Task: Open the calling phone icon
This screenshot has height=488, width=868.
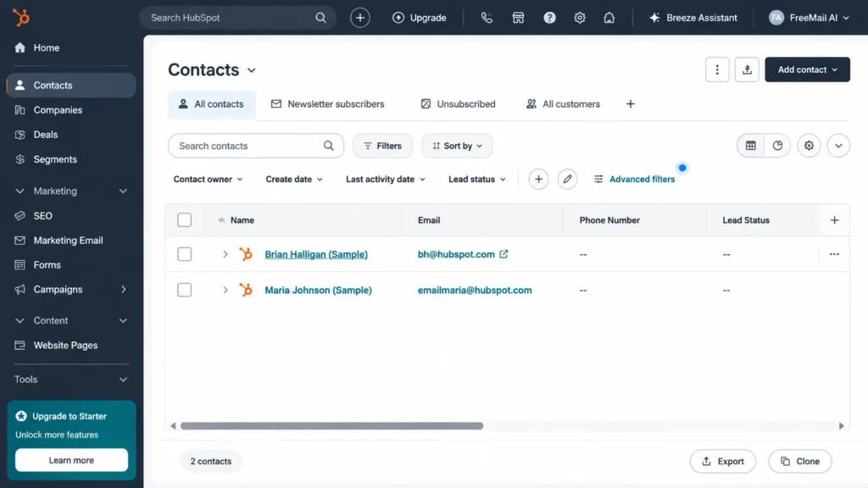Action: click(x=487, y=18)
